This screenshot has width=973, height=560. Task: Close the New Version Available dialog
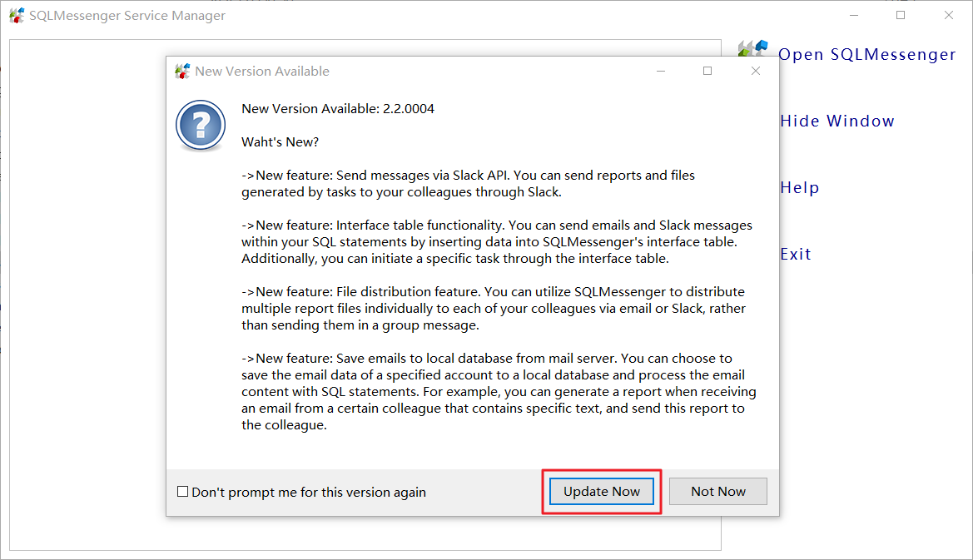(x=756, y=72)
